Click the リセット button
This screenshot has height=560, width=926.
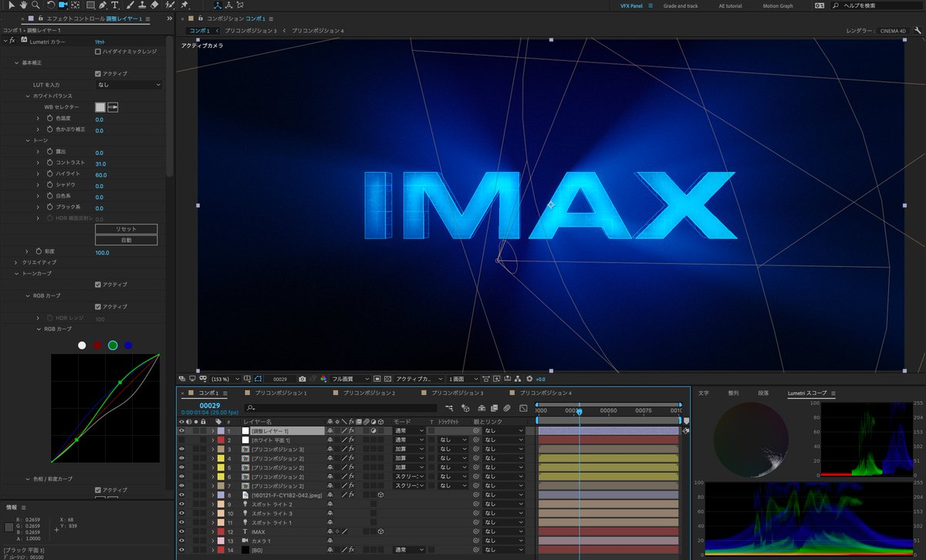click(x=127, y=229)
